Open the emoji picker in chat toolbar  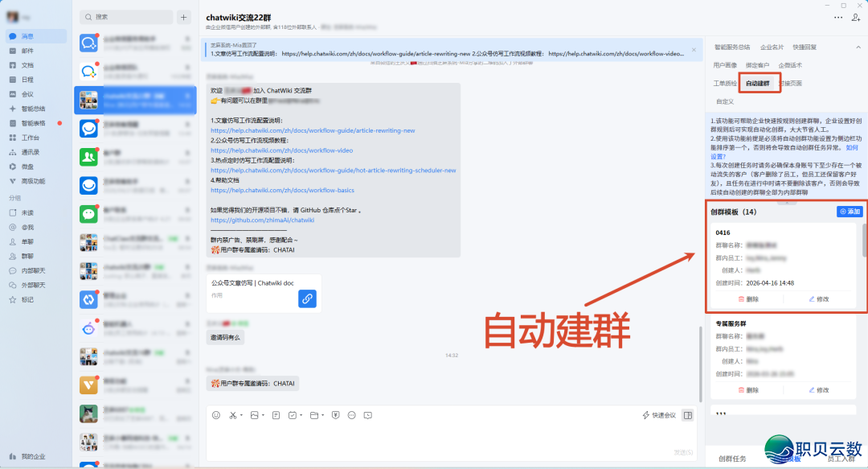[x=216, y=415]
